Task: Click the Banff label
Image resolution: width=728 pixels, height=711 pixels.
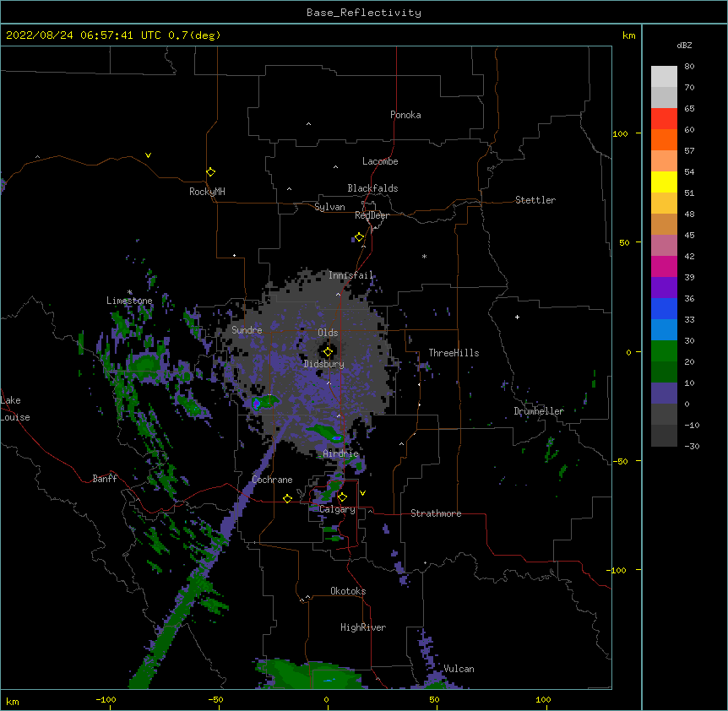Action: pyautogui.click(x=105, y=479)
